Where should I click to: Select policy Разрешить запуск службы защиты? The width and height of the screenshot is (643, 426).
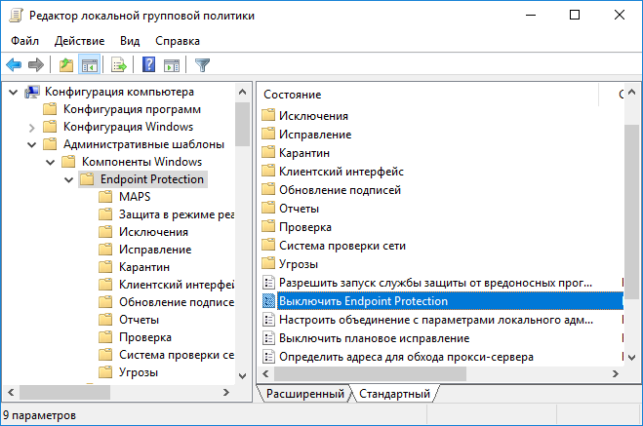click(436, 282)
